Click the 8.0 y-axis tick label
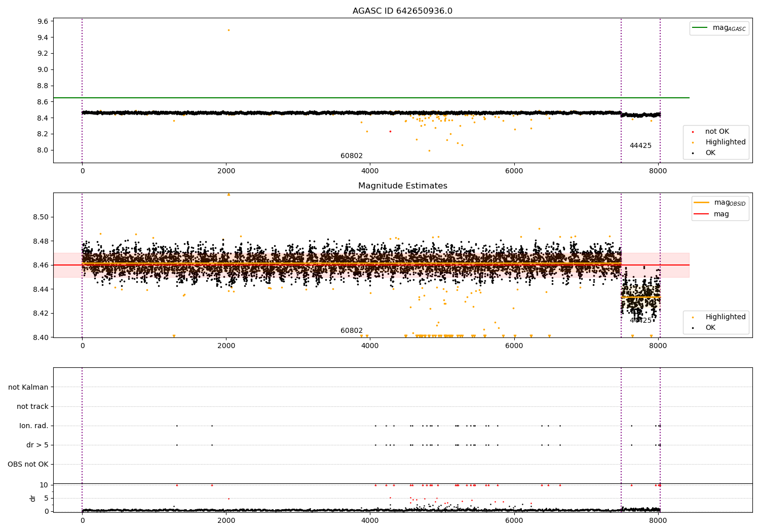 [43, 150]
